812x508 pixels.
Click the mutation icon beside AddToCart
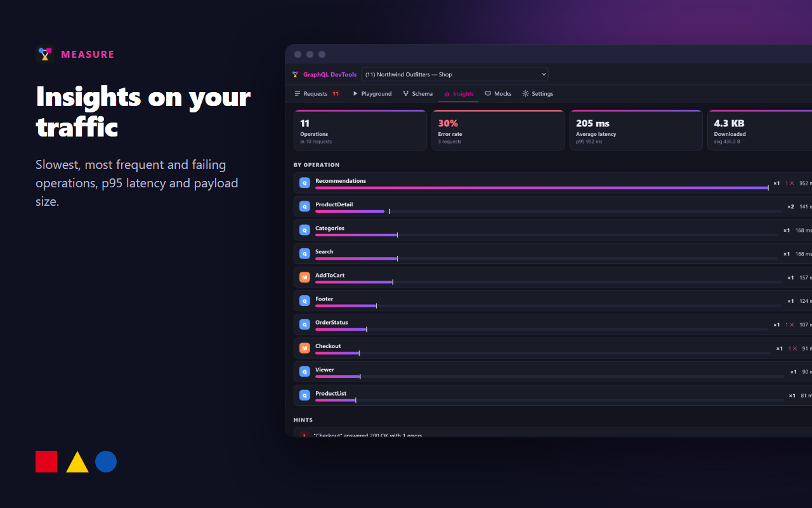[304, 277]
